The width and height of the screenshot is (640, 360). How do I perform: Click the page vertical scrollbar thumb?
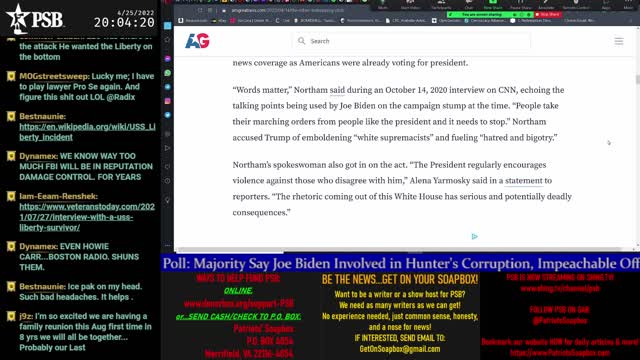point(637,80)
